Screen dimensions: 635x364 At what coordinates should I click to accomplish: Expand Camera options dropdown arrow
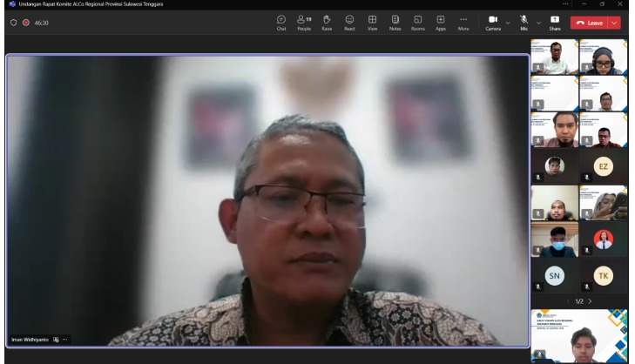click(508, 23)
